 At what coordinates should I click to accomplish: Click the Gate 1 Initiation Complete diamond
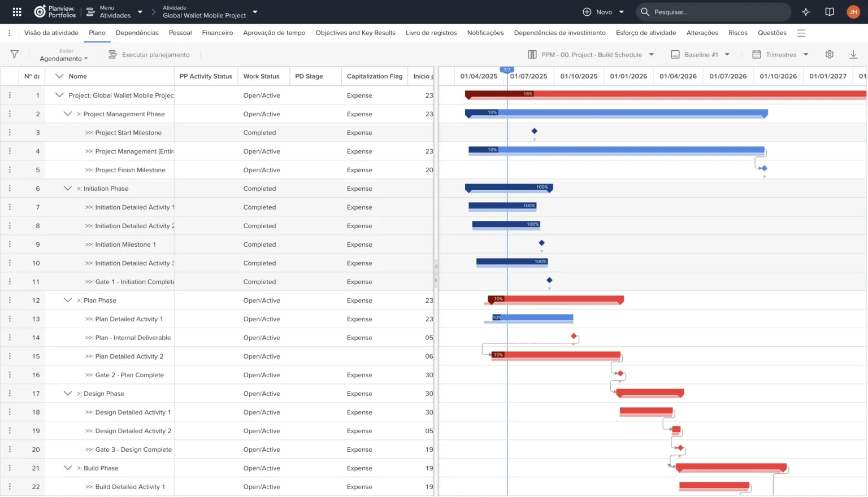[x=549, y=280]
